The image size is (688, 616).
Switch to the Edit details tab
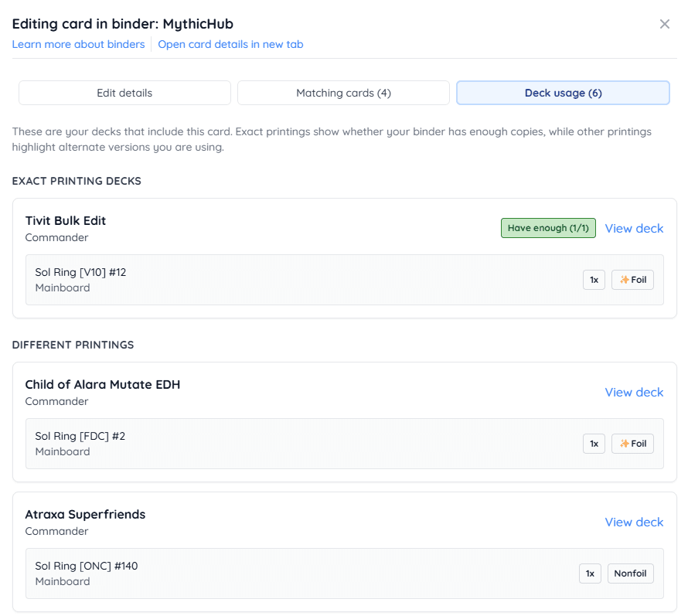point(124,93)
